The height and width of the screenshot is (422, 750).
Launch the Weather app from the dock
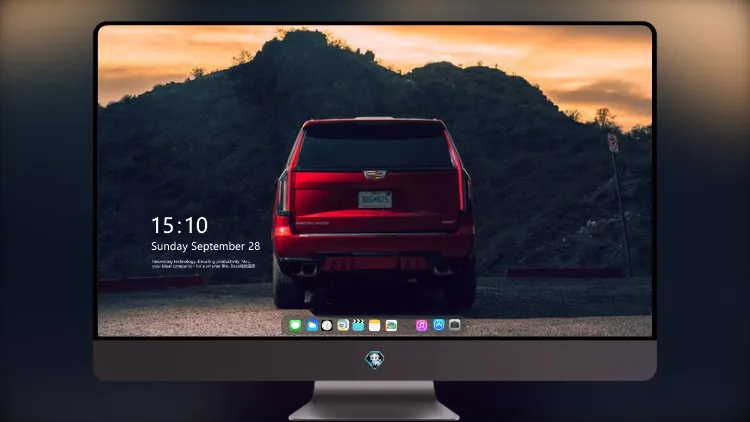(x=311, y=325)
